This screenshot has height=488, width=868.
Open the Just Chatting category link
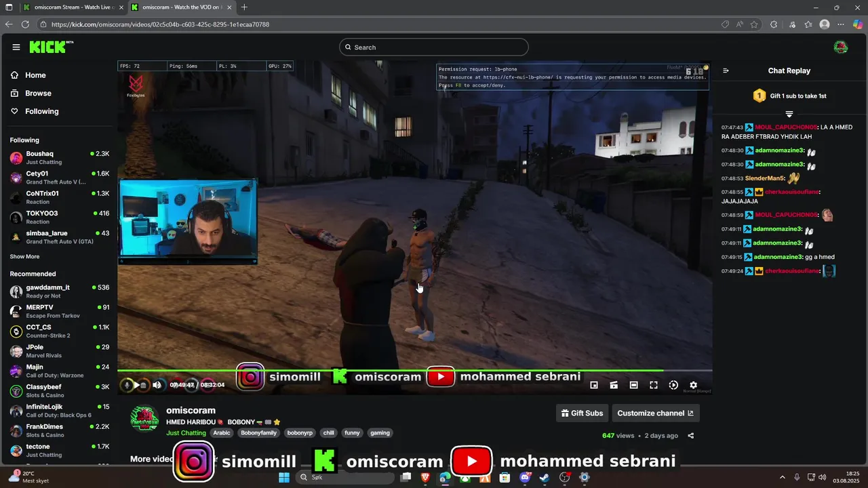186,433
